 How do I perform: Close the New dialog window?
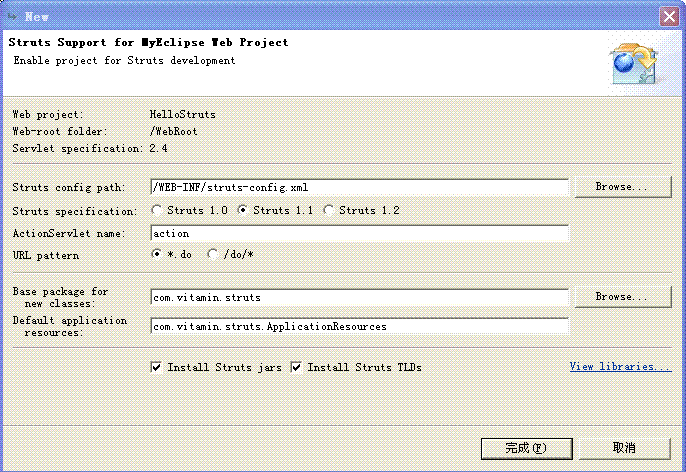pyautogui.click(x=669, y=17)
